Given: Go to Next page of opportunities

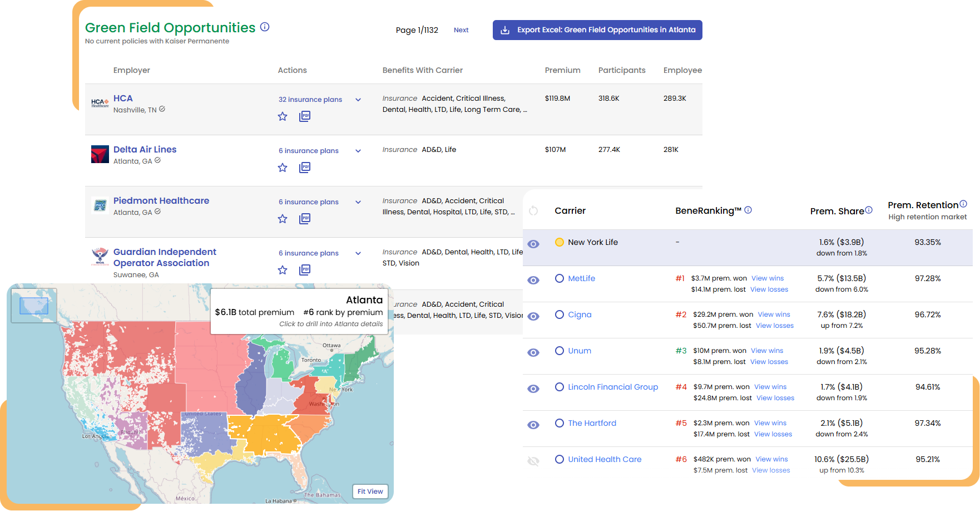Looking at the screenshot, I should coord(461,30).
